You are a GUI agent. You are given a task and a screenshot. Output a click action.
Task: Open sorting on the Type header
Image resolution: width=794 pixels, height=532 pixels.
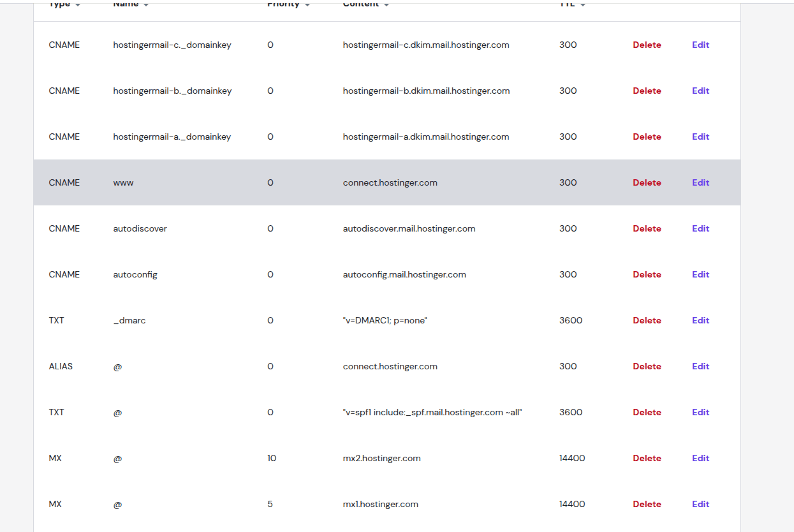tap(62, 4)
